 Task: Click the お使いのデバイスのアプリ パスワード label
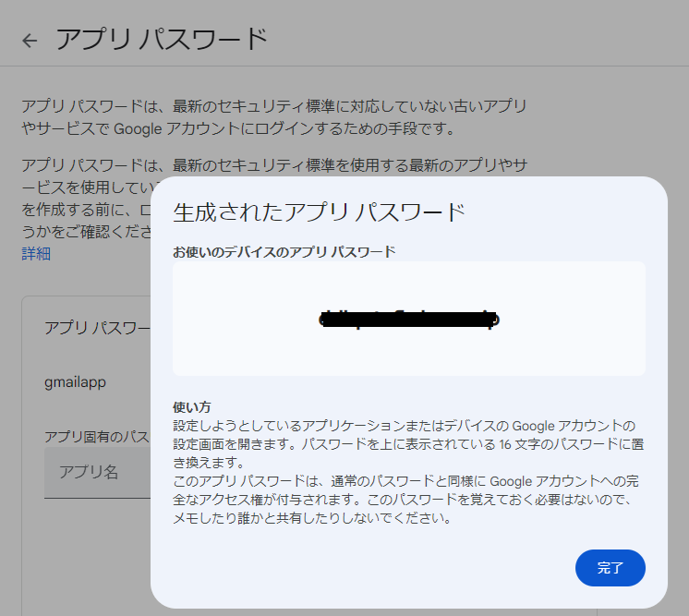[284, 252]
